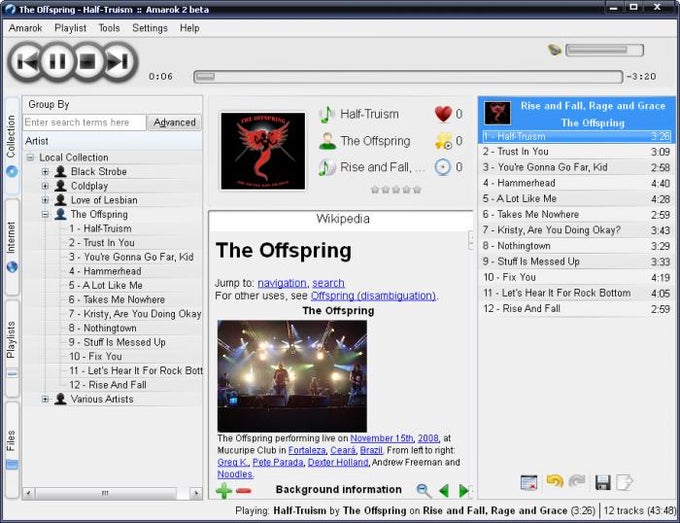680x523 pixels.
Task: Click the red heart score icon
Action: point(443,114)
